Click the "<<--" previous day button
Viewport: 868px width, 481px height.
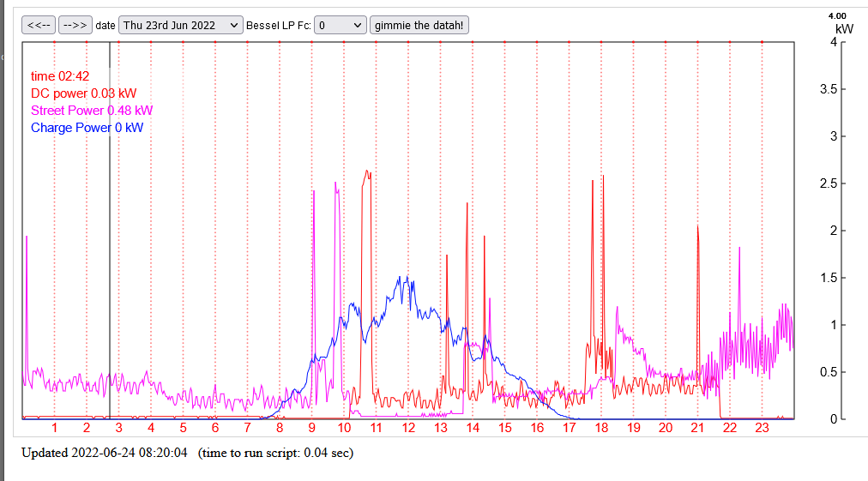click(39, 25)
